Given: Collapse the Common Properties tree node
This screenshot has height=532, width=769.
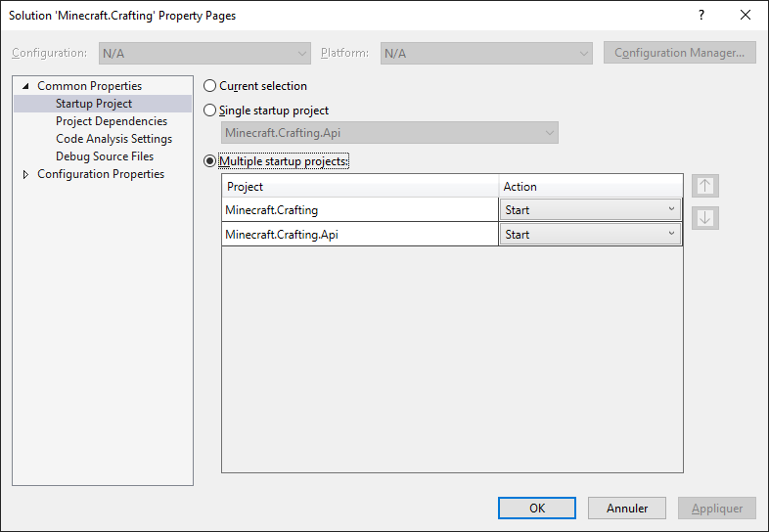Looking at the screenshot, I should (25, 86).
